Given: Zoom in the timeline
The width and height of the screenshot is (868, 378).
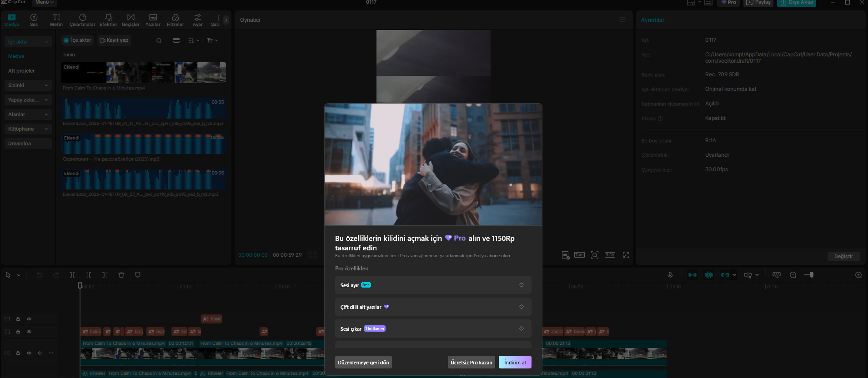Looking at the screenshot, I should [x=858, y=275].
